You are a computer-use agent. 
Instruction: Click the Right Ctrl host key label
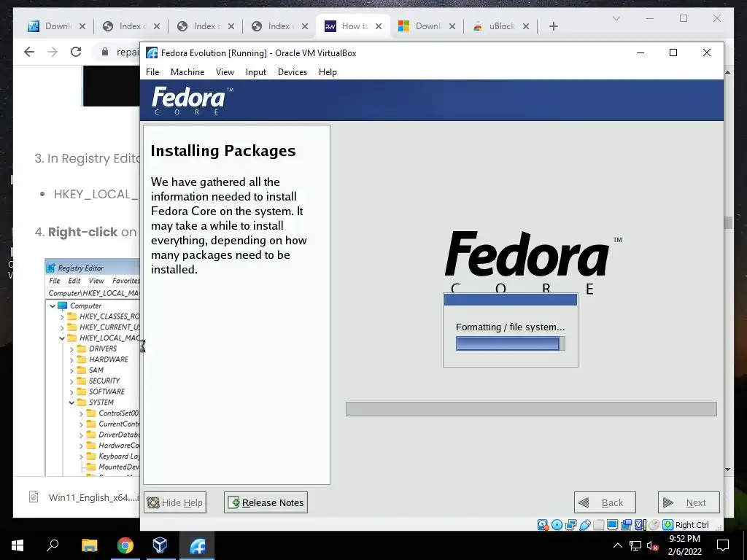tap(692, 525)
